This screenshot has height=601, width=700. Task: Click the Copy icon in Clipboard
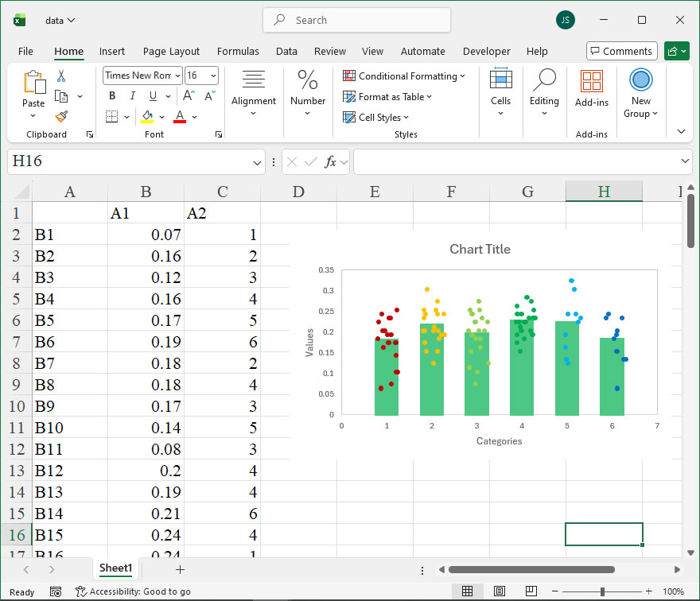61,96
